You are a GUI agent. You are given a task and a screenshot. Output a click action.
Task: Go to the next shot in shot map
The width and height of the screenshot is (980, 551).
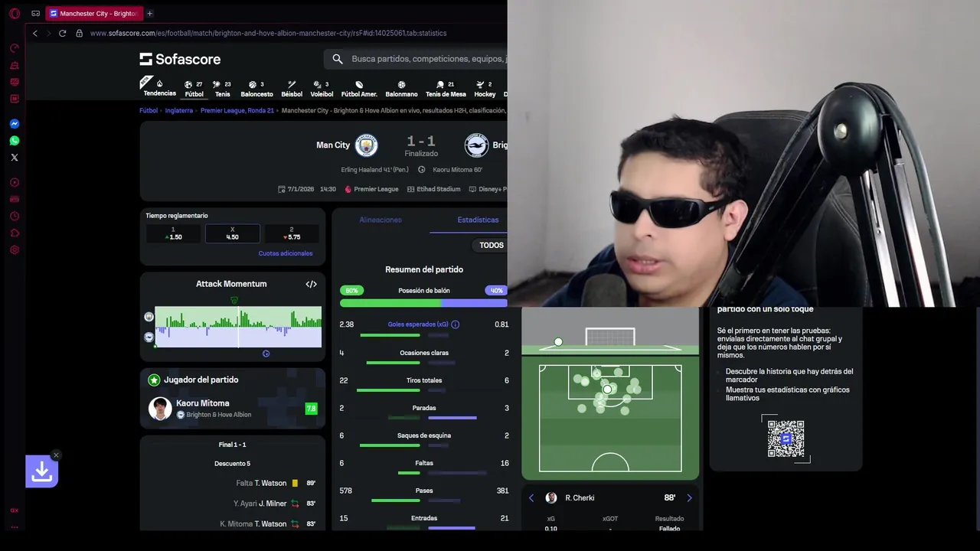pyautogui.click(x=689, y=498)
